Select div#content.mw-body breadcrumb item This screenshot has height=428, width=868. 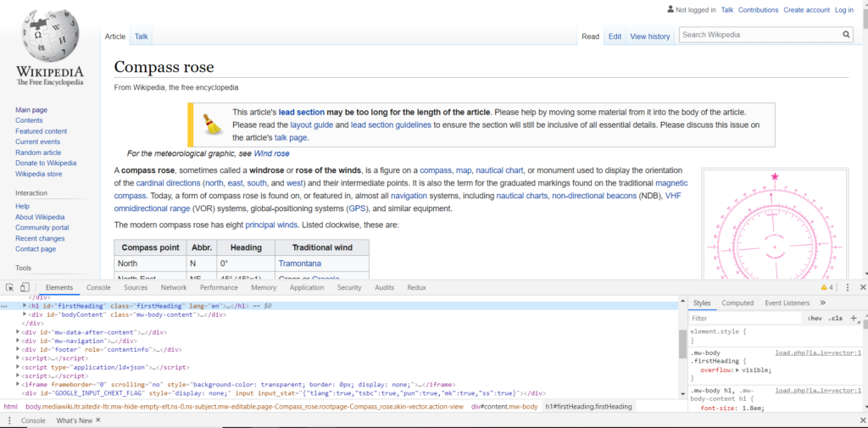pos(504,407)
